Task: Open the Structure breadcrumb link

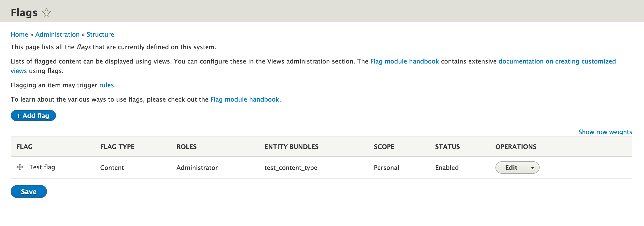Action: (x=100, y=34)
